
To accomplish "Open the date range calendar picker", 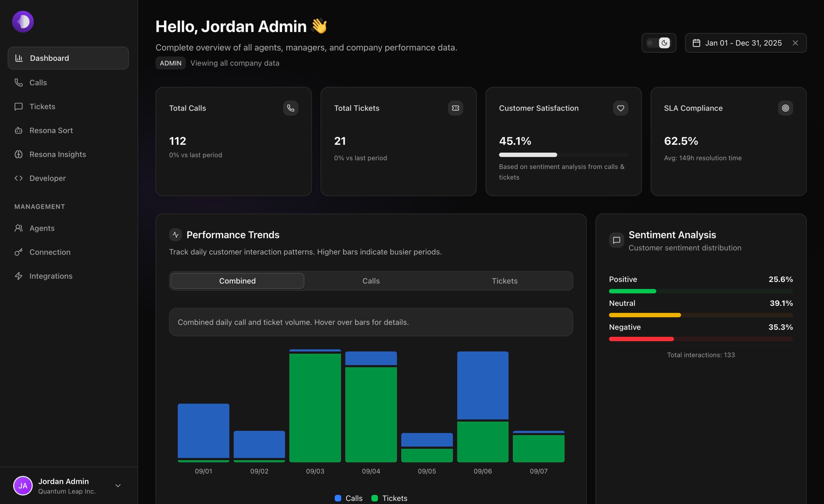I will 697,43.
